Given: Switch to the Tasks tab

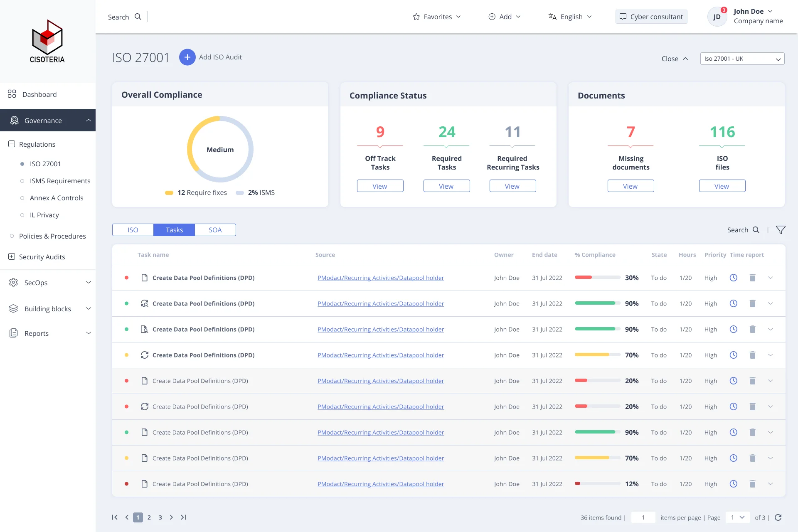Looking at the screenshot, I should pos(174,230).
